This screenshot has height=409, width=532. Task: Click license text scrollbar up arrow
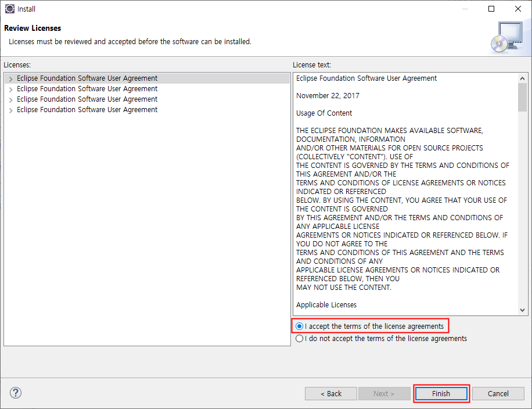coord(523,78)
